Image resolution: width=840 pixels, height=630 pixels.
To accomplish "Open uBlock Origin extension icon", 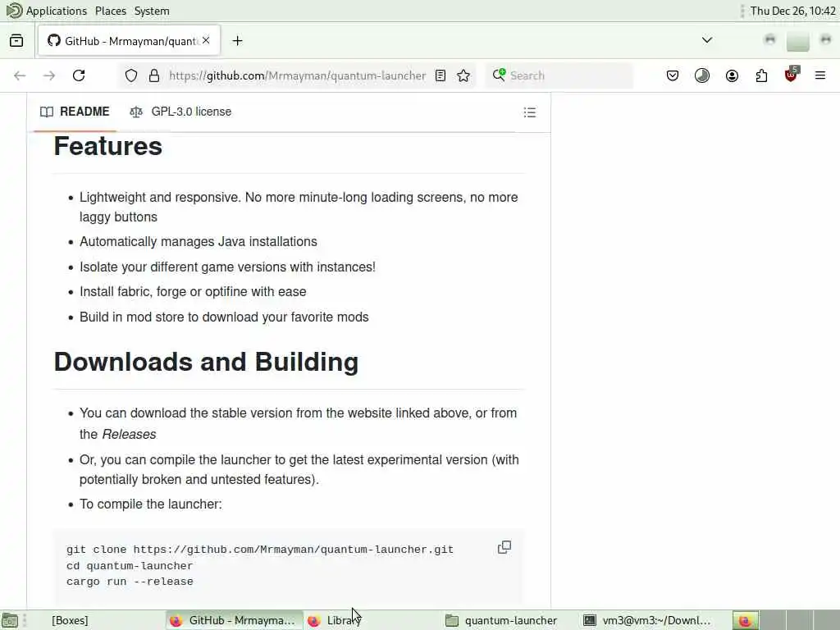I will pos(792,75).
